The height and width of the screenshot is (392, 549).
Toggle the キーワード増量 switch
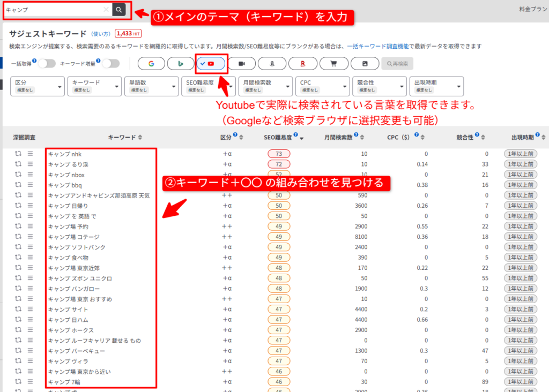(x=110, y=64)
